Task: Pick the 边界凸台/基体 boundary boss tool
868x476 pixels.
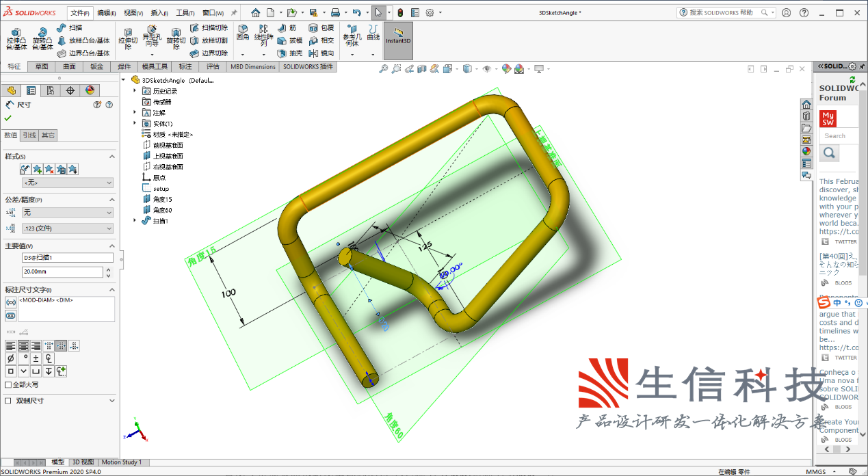Action: pos(83,53)
